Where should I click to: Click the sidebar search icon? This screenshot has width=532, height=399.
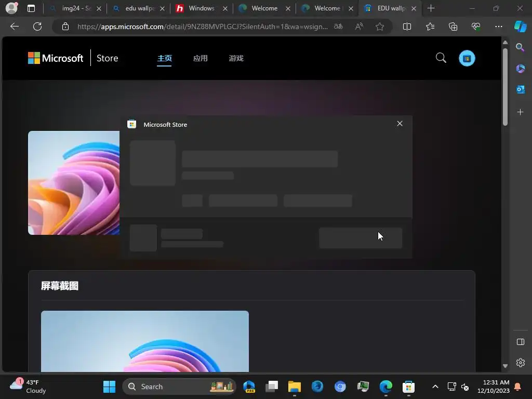coord(520,47)
